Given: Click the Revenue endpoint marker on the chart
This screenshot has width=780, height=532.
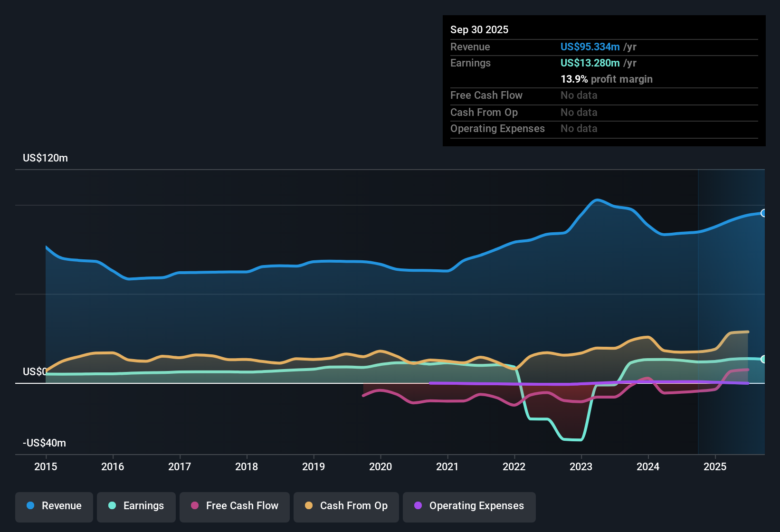Looking at the screenshot, I should pos(764,214).
